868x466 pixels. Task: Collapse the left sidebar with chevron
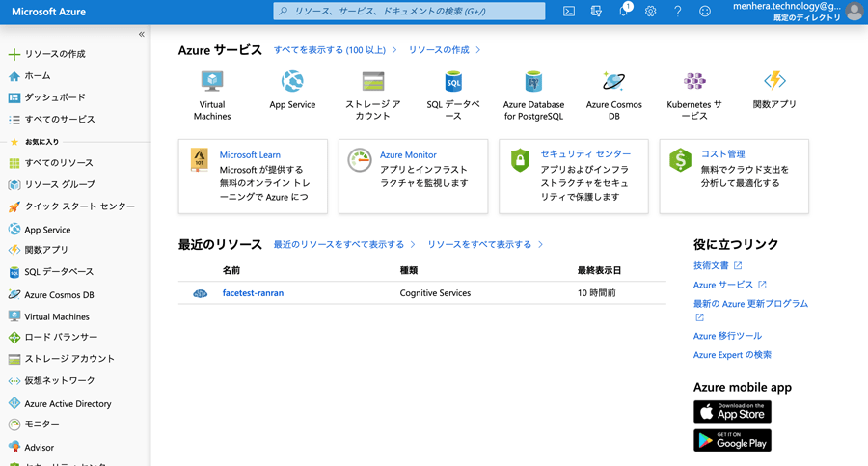coord(141,34)
